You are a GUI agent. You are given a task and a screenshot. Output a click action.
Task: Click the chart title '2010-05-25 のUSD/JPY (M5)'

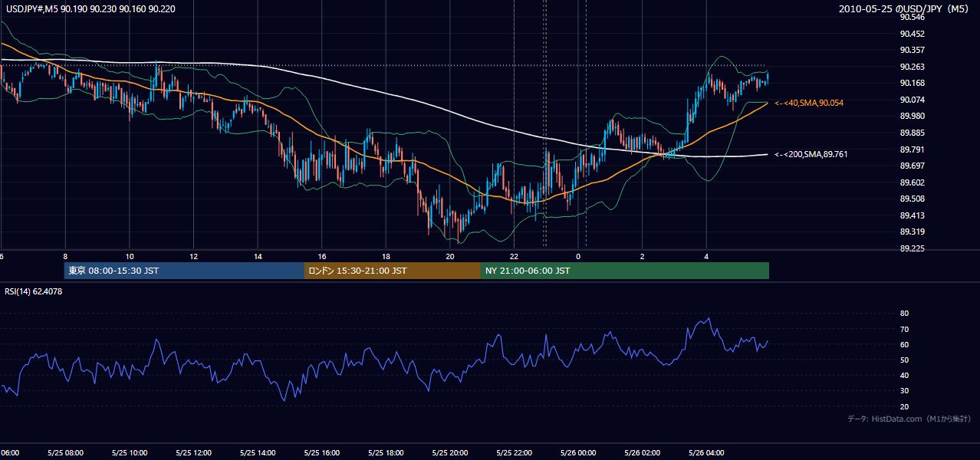pos(905,9)
